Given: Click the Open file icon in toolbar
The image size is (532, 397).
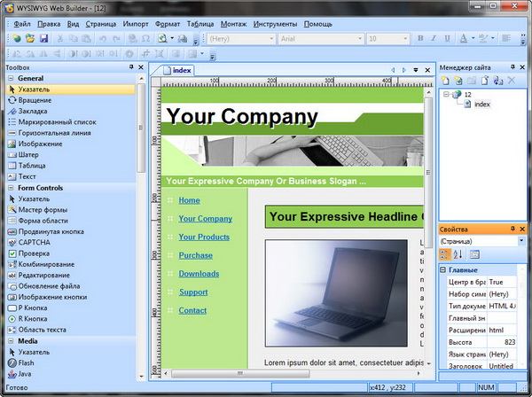Looking at the screenshot, I should 29,39.
